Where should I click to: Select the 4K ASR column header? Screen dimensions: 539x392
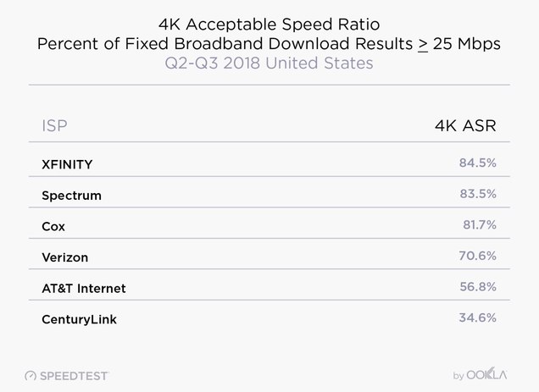[465, 126]
